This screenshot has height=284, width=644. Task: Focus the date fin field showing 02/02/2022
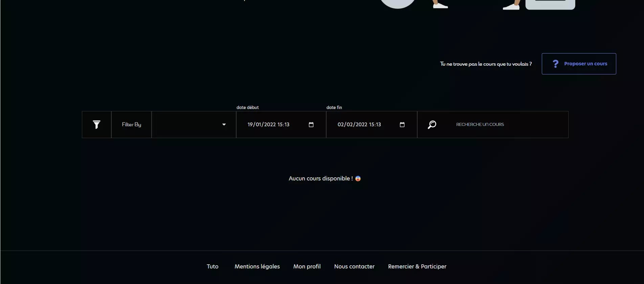click(x=359, y=125)
